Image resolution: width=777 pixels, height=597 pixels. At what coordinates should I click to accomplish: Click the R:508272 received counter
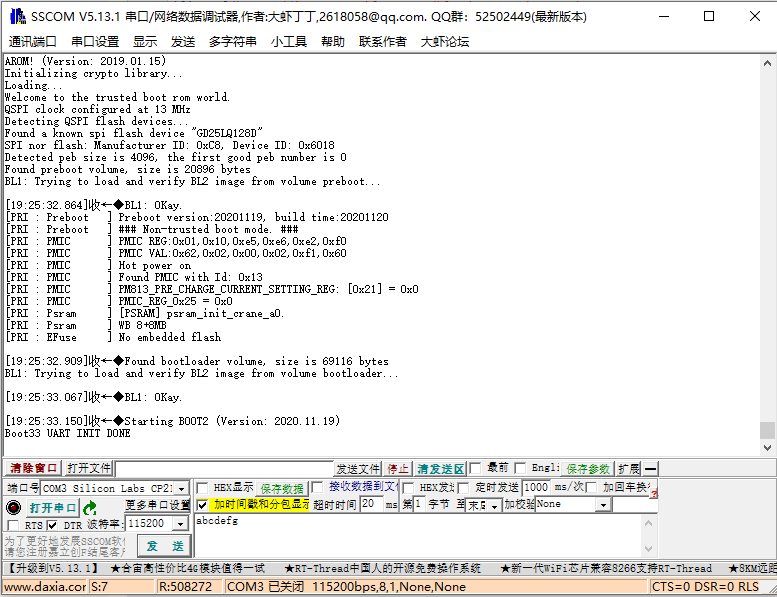[189, 587]
